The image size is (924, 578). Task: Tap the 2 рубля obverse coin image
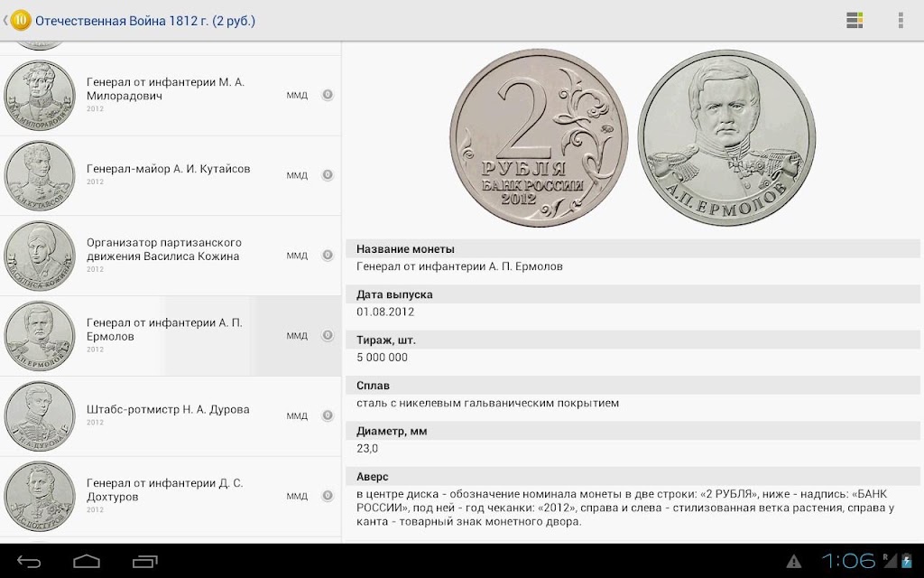[539, 137]
